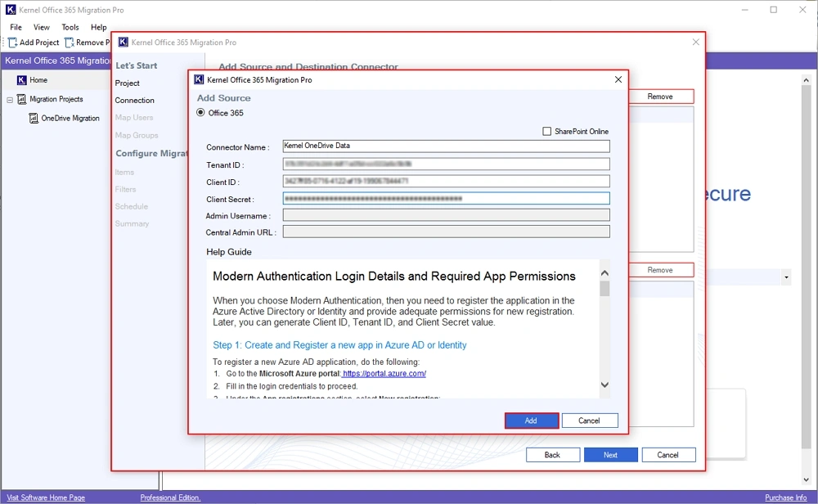Viewport: 818px width, 504px height.
Task: Open the dropdown arrow behind the wizard window
Action: (786, 277)
